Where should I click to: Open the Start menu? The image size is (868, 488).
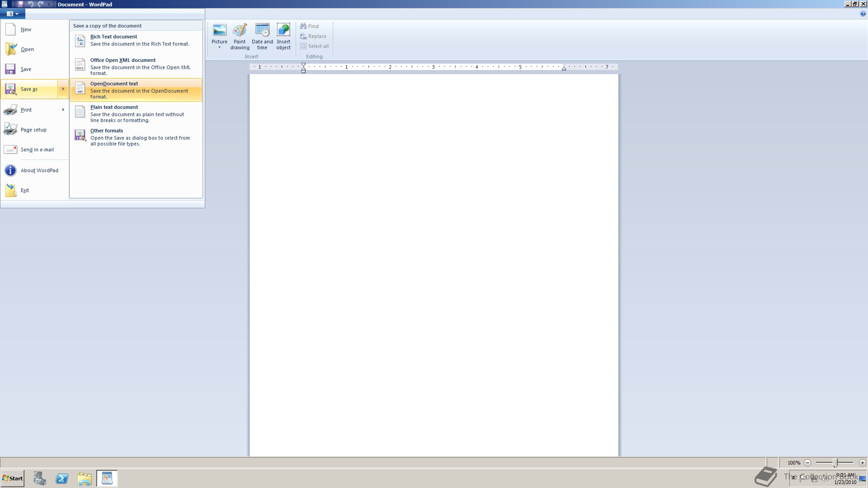tap(13, 479)
